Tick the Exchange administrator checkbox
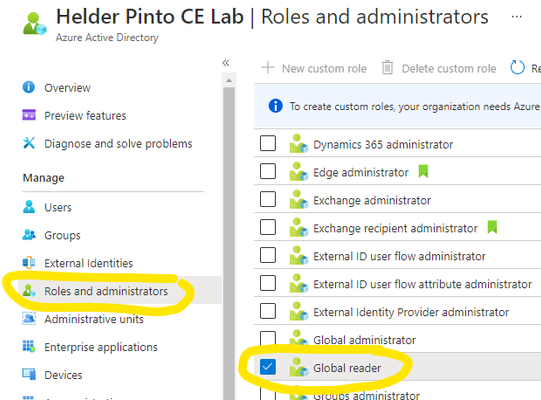The width and height of the screenshot is (541, 400). pyautogui.click(x=268, y=199)
